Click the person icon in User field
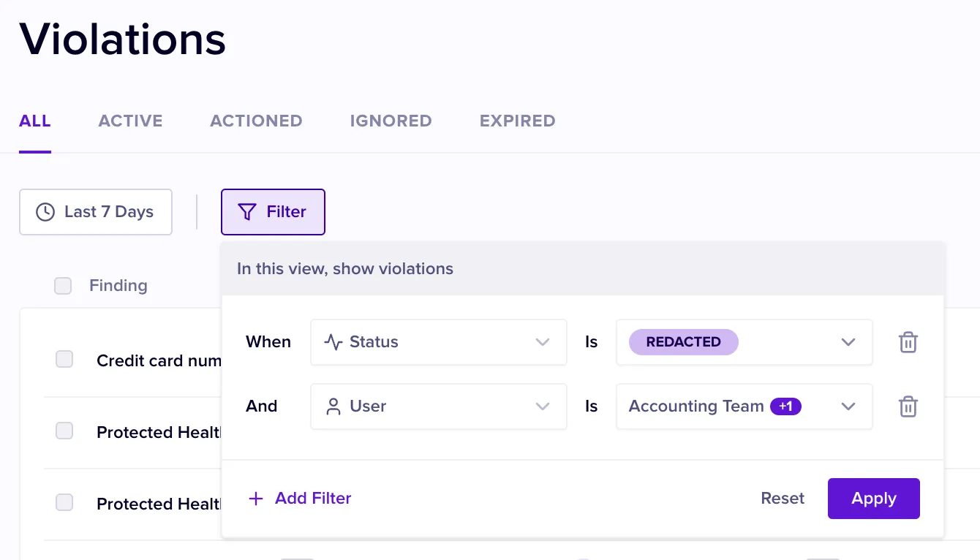 333,406
